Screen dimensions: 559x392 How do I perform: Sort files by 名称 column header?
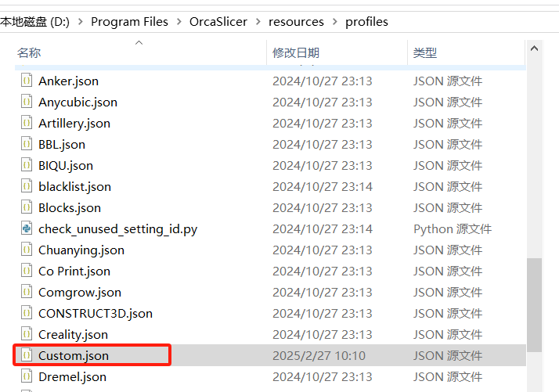pos(29,53)
